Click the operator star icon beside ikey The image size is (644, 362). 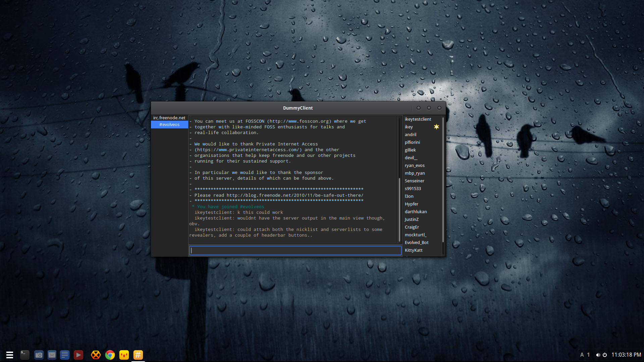436,127
